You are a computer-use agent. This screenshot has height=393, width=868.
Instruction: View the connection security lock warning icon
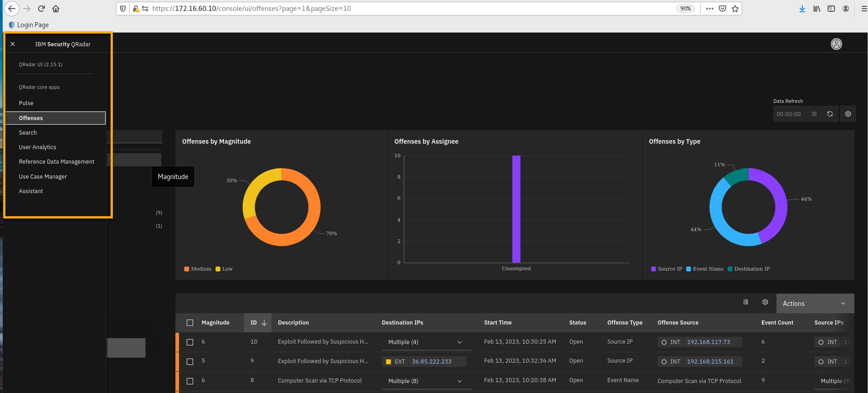click(x=136, y=9)
